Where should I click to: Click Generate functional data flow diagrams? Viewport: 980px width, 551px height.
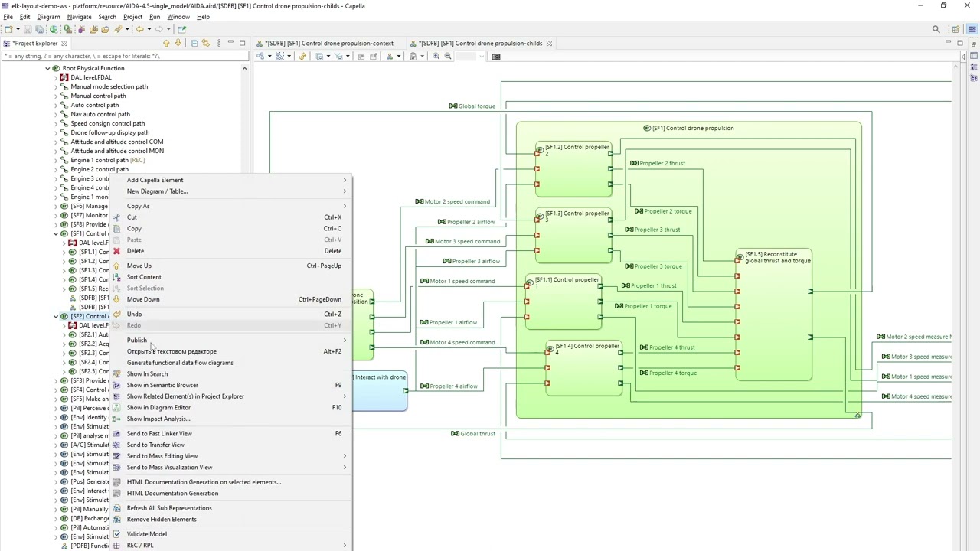[x=180, y=363]
